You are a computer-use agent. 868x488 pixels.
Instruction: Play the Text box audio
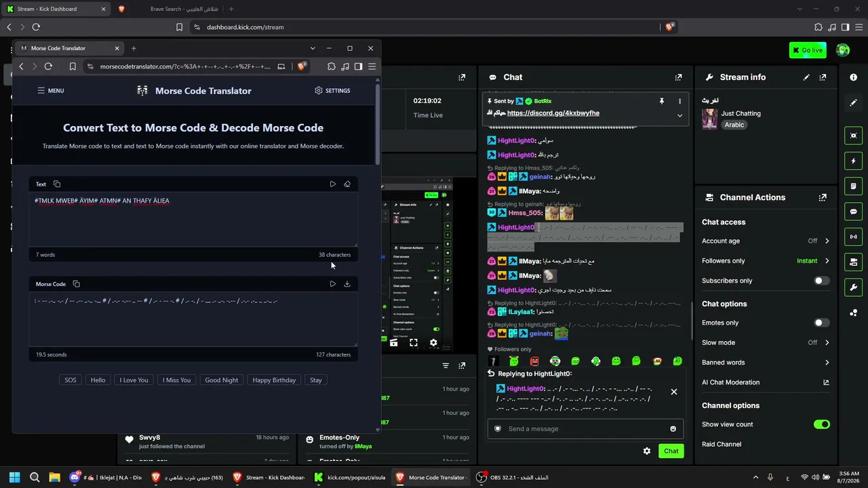point(332,184)
